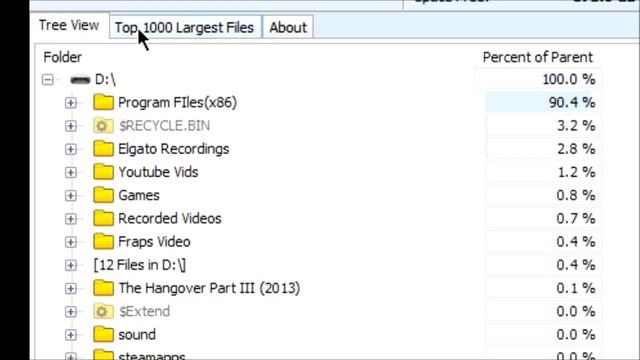Click the 2.8 % value
The image size is (640, 360).
click(576, 149)
